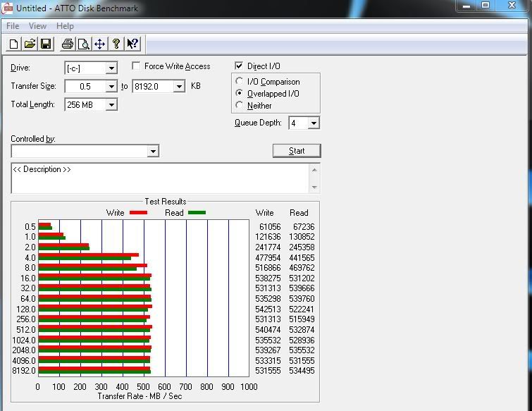Click the New document toolbar icon
Screen dimensions: 532x411
tap(14, 44)
